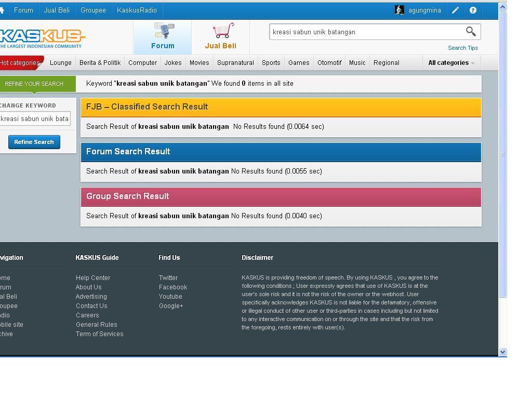
Task: Visit KASKUS on Youtube
Action: (x=170, y=297)
